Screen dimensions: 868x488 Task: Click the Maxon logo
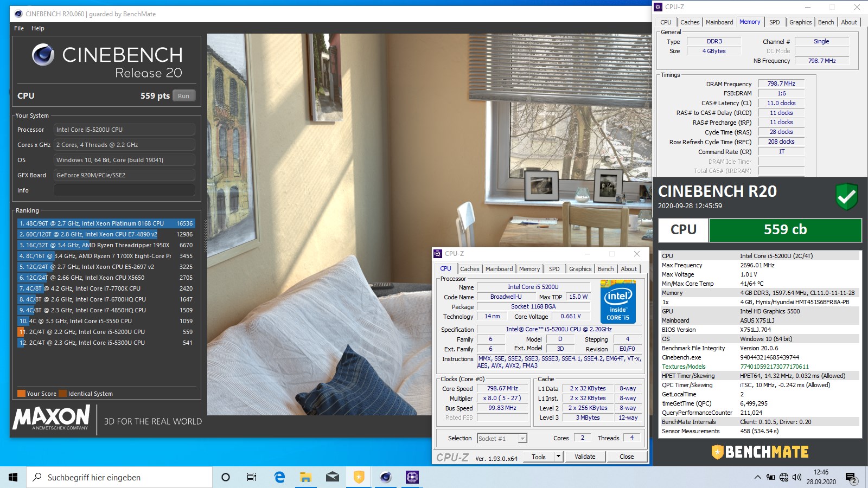[52, 418]
